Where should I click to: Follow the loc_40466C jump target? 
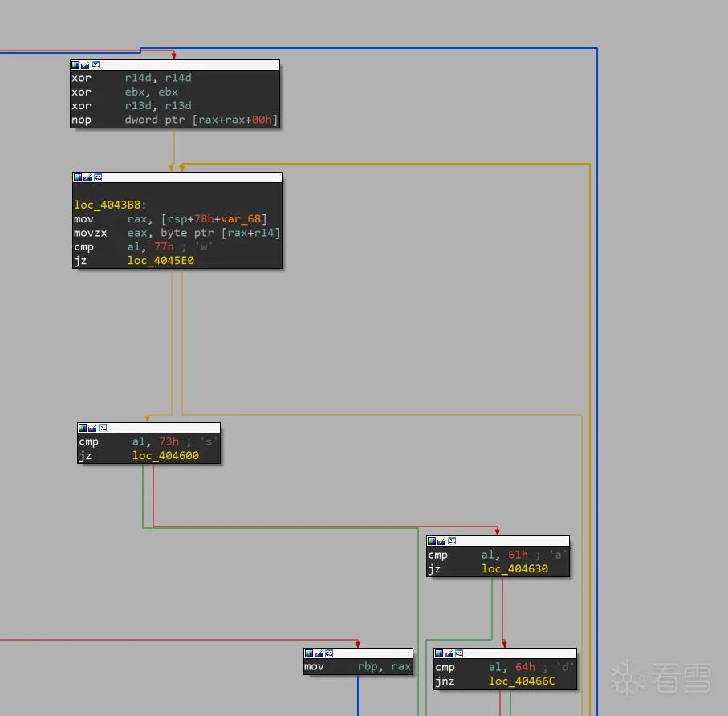click(522, 681)
